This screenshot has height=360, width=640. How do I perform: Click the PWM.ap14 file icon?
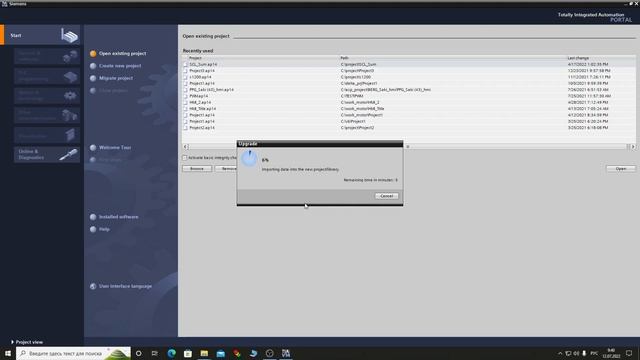[185, 96]
